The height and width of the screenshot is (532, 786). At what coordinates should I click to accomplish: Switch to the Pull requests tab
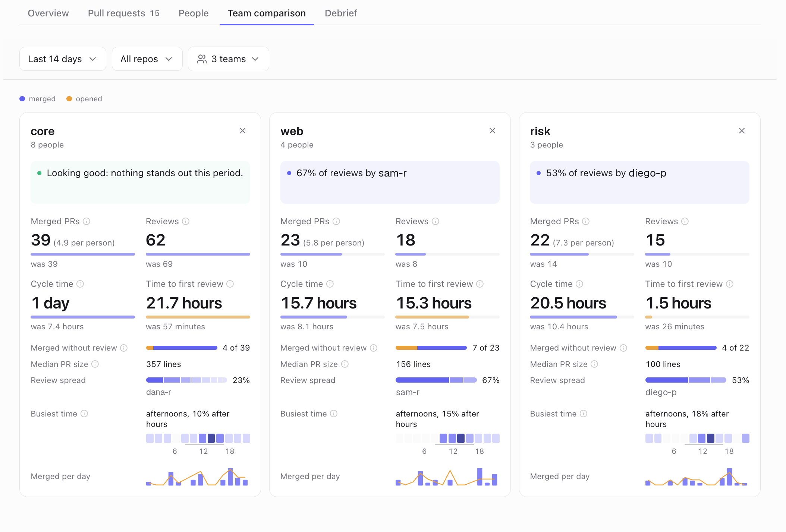tap(123, 13)
